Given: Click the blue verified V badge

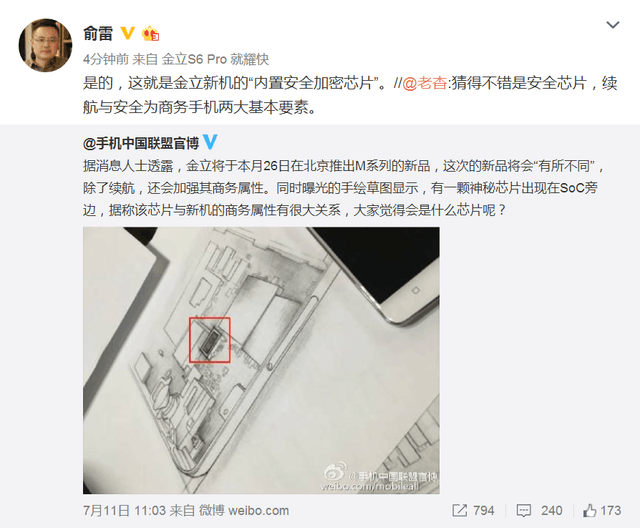Looking at the screenshot, I should [210, 142].
